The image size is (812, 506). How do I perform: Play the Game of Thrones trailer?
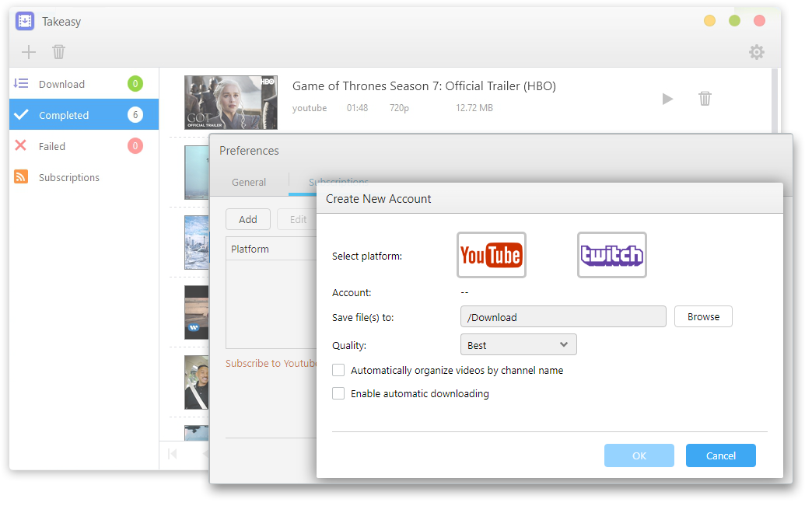(x=667, y=99)
